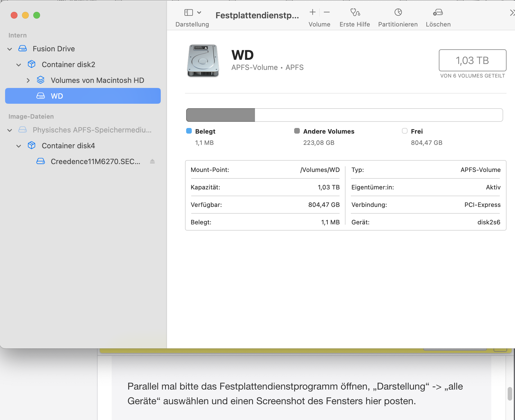The width and height of the screenshot is (515, 420).
Task: Click the Erste Hilfe label
Action: pyautogui.click(x=355, y=25)
